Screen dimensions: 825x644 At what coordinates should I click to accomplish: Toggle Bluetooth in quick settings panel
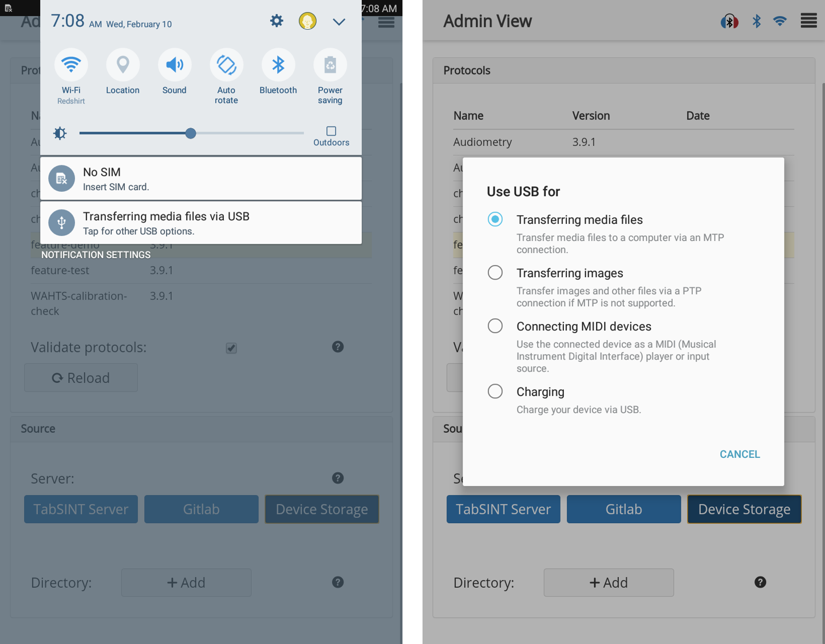278,65
